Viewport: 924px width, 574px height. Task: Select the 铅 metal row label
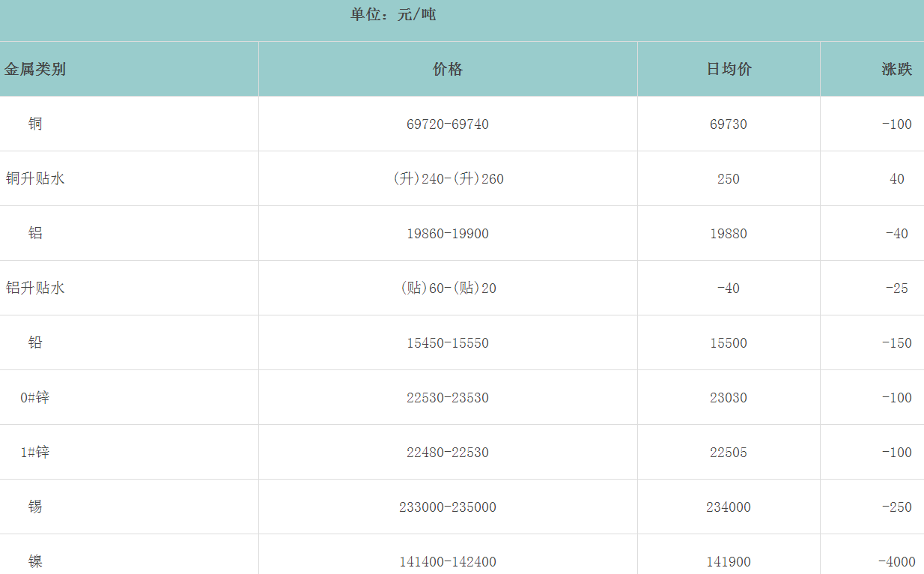tap(35, 342)
